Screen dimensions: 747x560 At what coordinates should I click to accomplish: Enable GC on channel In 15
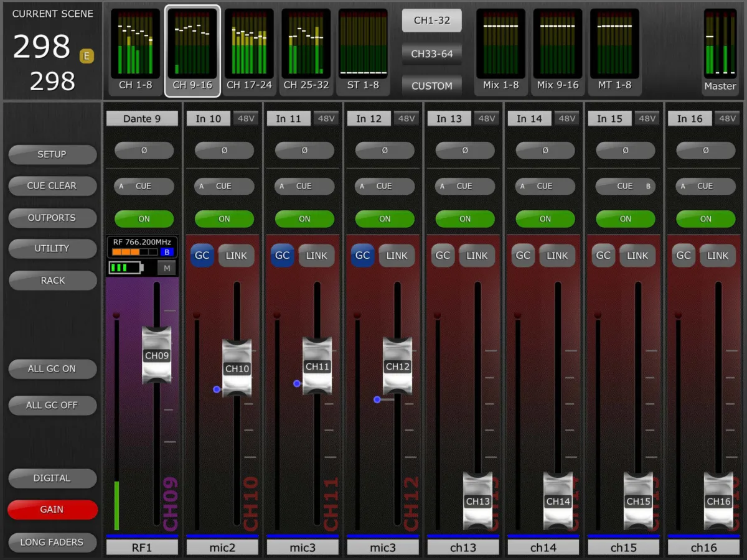(604, 255)
